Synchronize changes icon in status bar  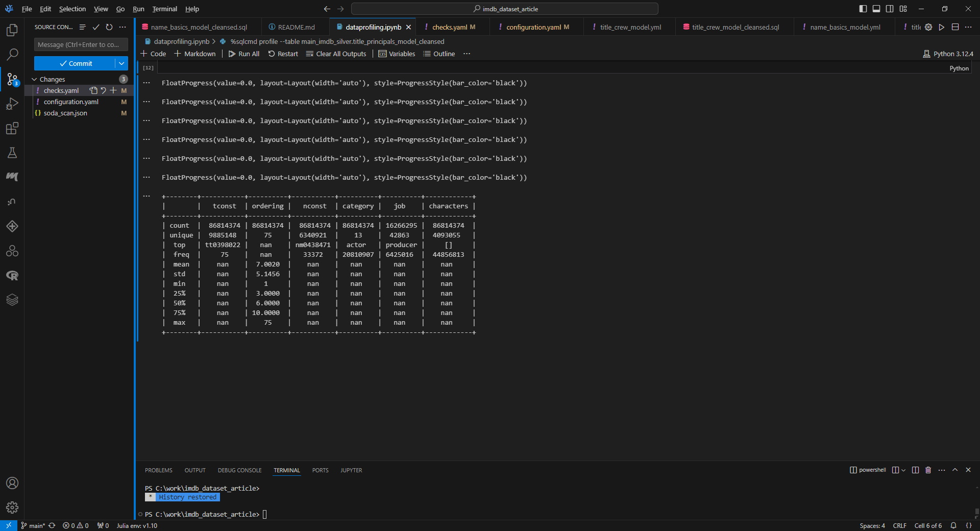(52, 525)
